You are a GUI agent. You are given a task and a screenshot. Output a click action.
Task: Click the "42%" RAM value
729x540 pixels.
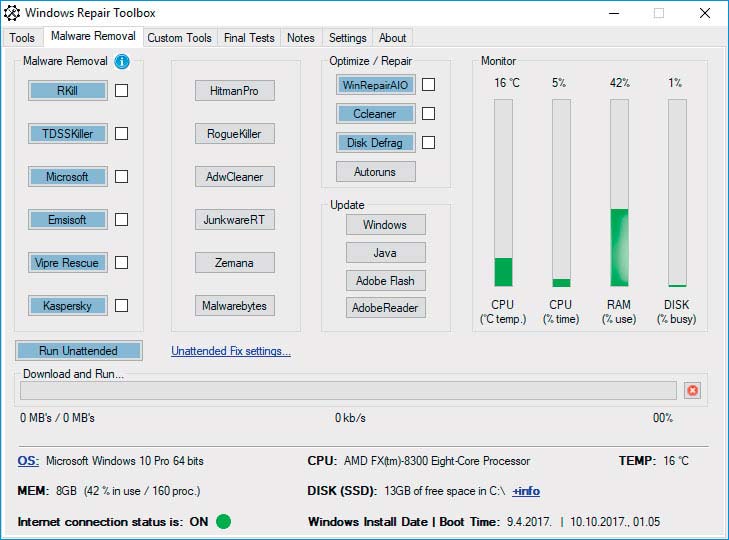point(620,83)
